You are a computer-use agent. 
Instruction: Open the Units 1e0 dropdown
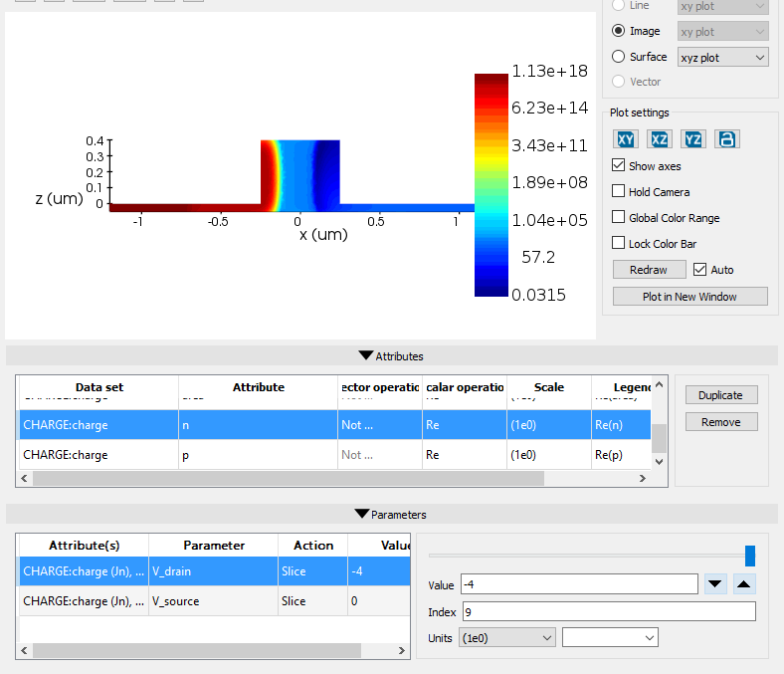(507, 638)
